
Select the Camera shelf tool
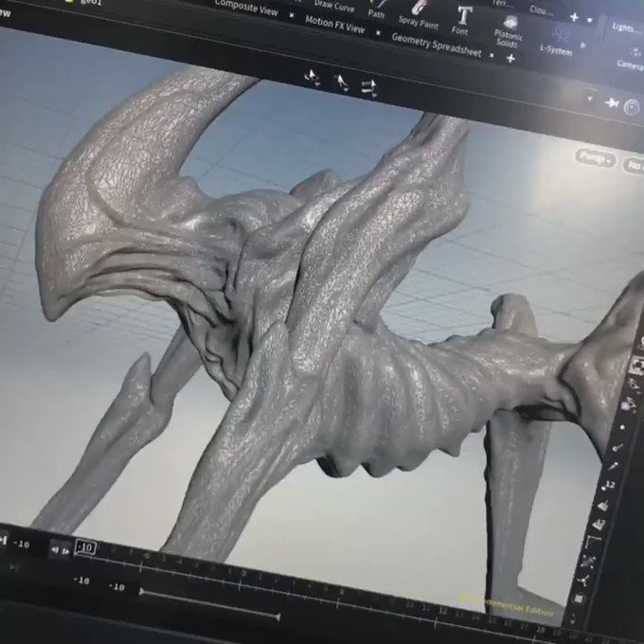(x=632, y=59)
